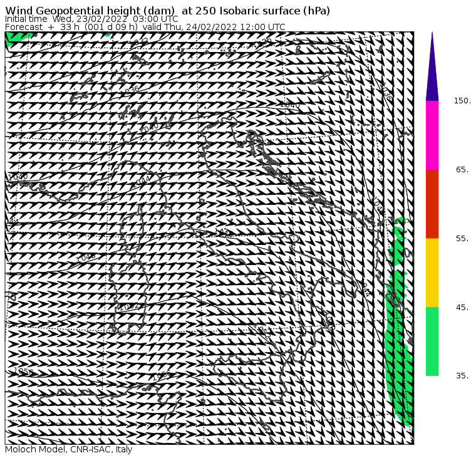
Task: Click the '35.' color scale label
Action: [462, 376]
